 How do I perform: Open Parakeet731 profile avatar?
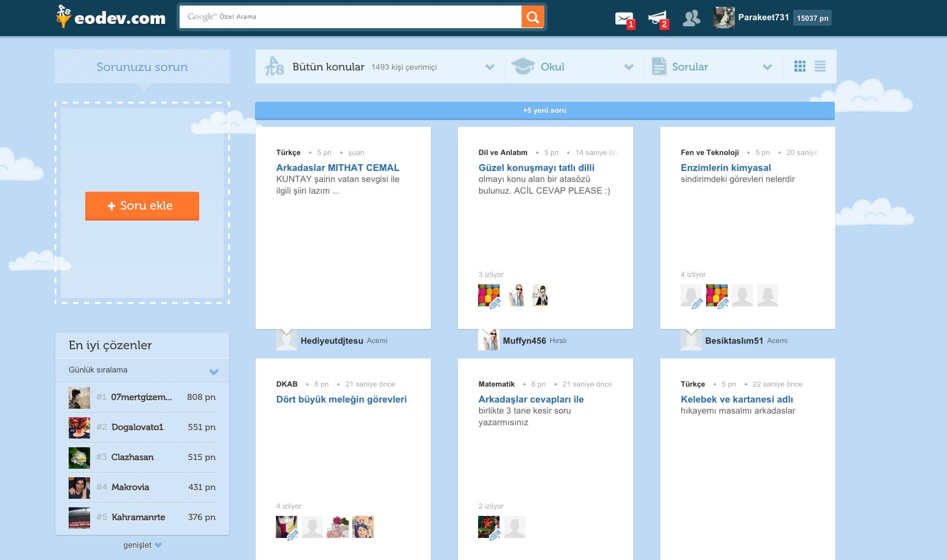click(724, 17)
